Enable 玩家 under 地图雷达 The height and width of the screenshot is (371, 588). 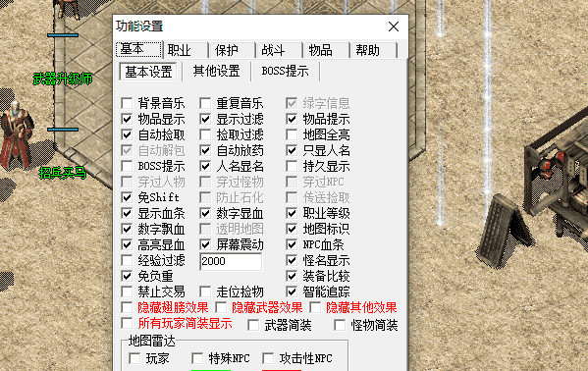[134, 358]
